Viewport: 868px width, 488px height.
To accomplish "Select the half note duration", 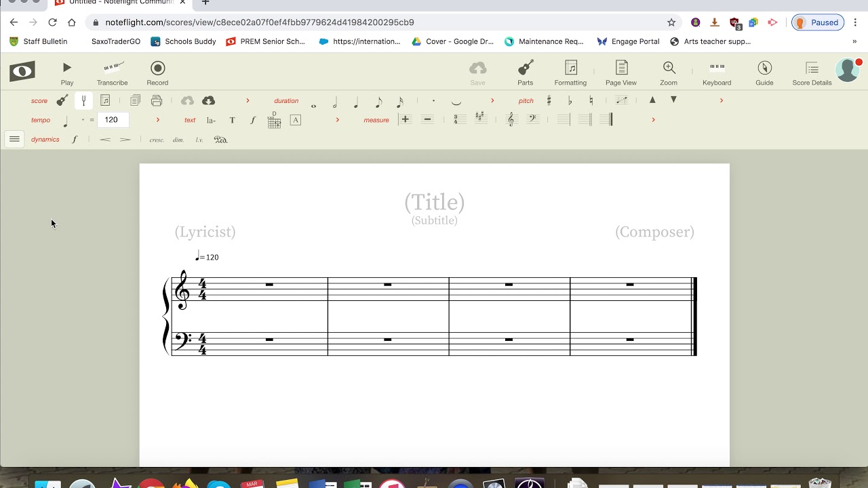I will (335, 102).
